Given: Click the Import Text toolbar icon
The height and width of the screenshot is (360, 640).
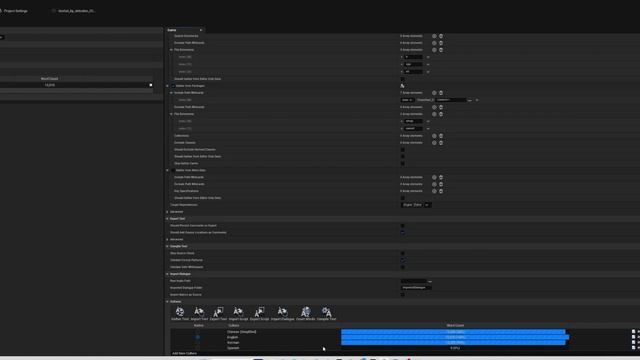Looking at the screenshot, I should (x=199, y=313).
